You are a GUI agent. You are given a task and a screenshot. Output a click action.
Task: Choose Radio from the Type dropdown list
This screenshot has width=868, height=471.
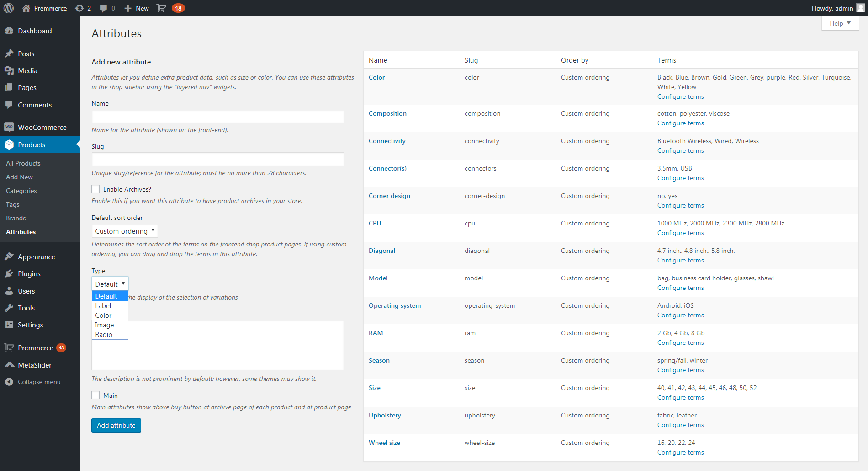pyautogui.click(x=104, y=335)
